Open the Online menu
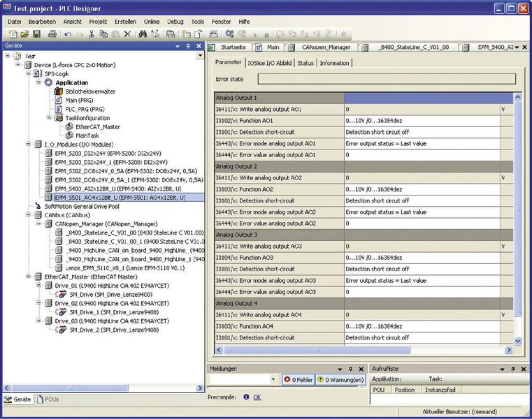Viewport: 532px width, 419px height. click(x=151, y=22)
